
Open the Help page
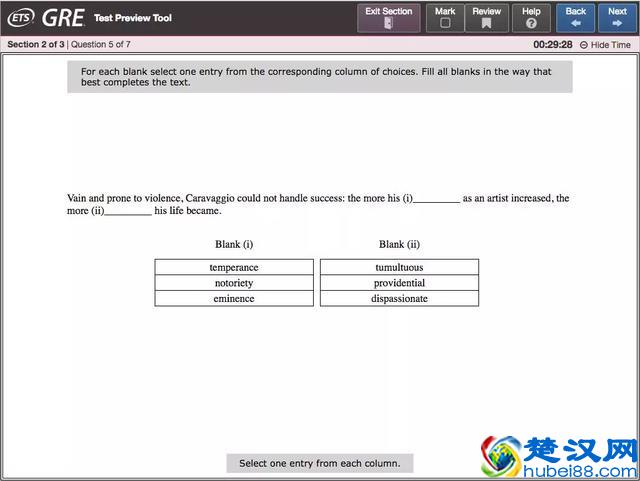coord(531,18)
